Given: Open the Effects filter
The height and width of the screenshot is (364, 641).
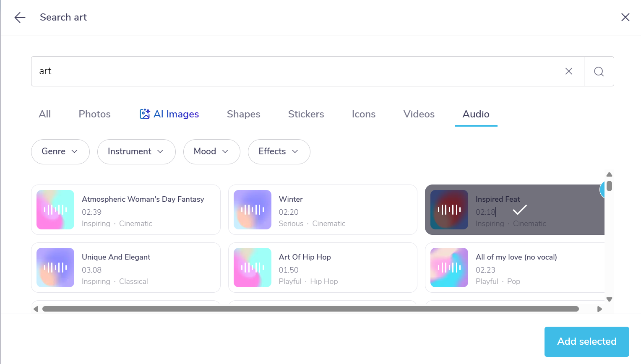Looking at the screenshot, I should (279, 151).
